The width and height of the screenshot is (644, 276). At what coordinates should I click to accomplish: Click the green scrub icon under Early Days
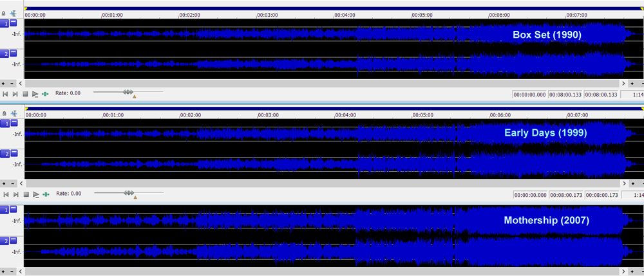[x=45, y=194]
